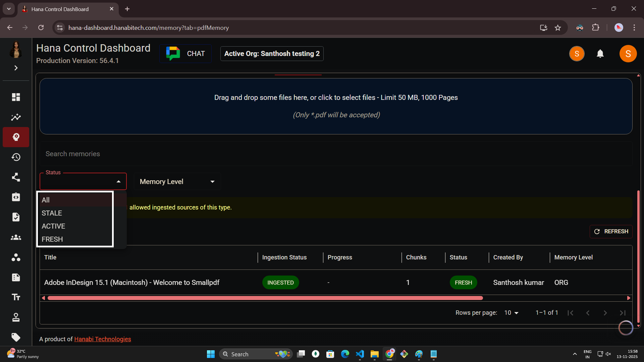Select the highlighted Memory head-gear sidebar icon
Image resolution: width=644 pixels, height=362 pixels.
(16, 137)
